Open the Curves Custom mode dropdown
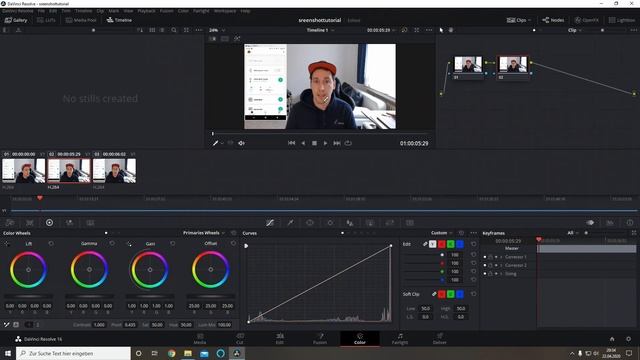The height and width of the screenshot is (360, 640). (442, 233)
